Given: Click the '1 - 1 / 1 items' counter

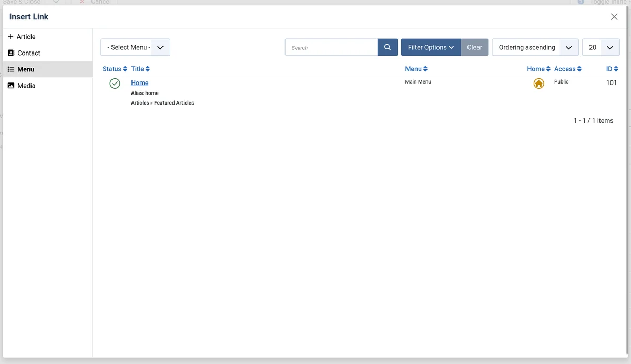Looking at the screenshot, I should [x=593, y=120].
